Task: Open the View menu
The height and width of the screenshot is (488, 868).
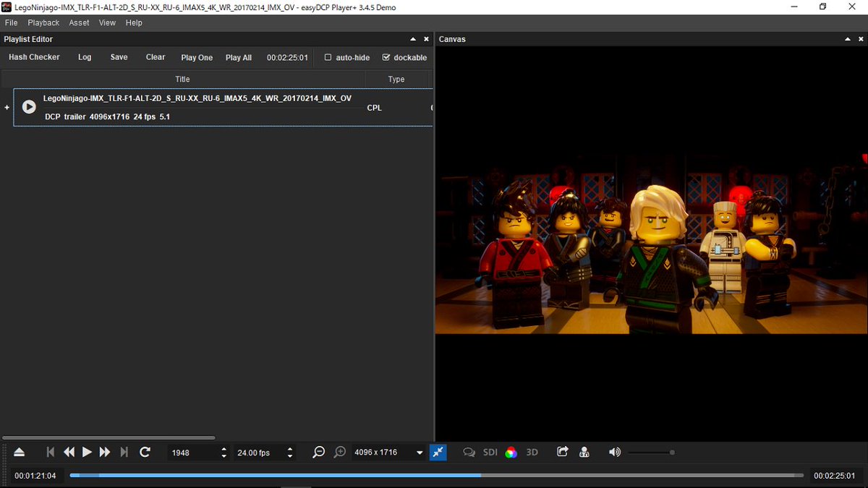Action: pos(107,22)
